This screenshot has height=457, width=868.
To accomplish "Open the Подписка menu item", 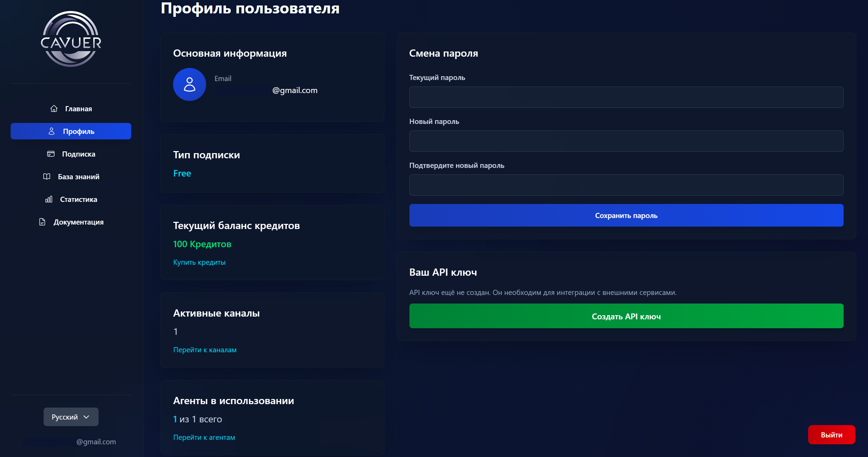I will click(x=78, y=154).
